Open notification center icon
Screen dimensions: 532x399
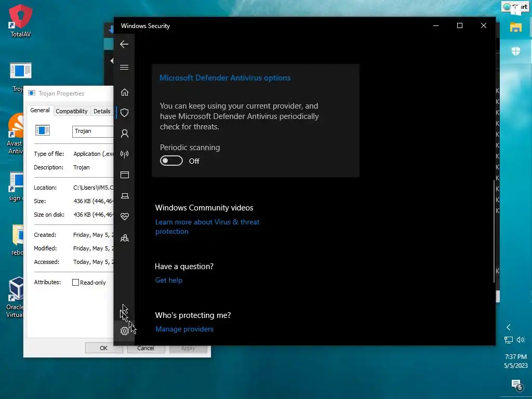click(517, 385)
